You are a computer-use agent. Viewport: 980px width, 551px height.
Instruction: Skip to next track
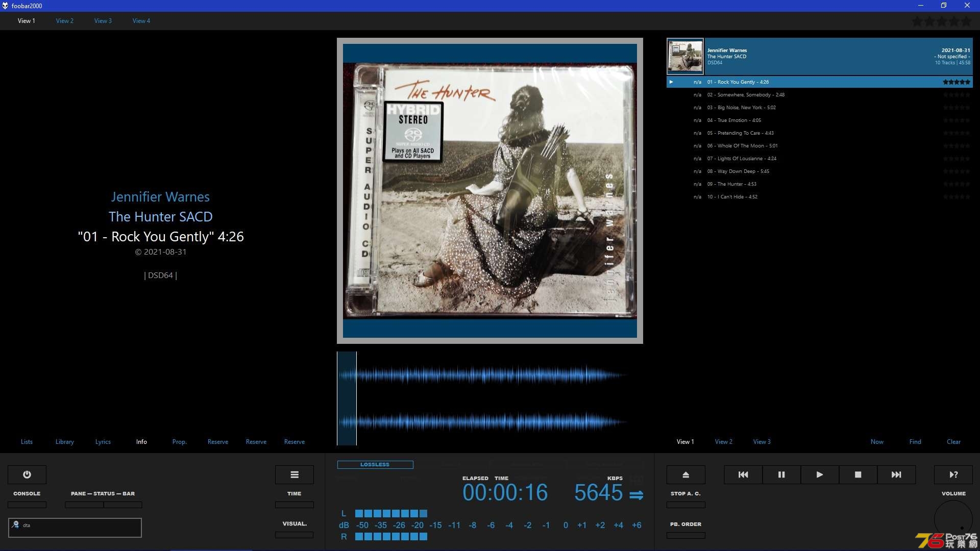coord(896,474)
